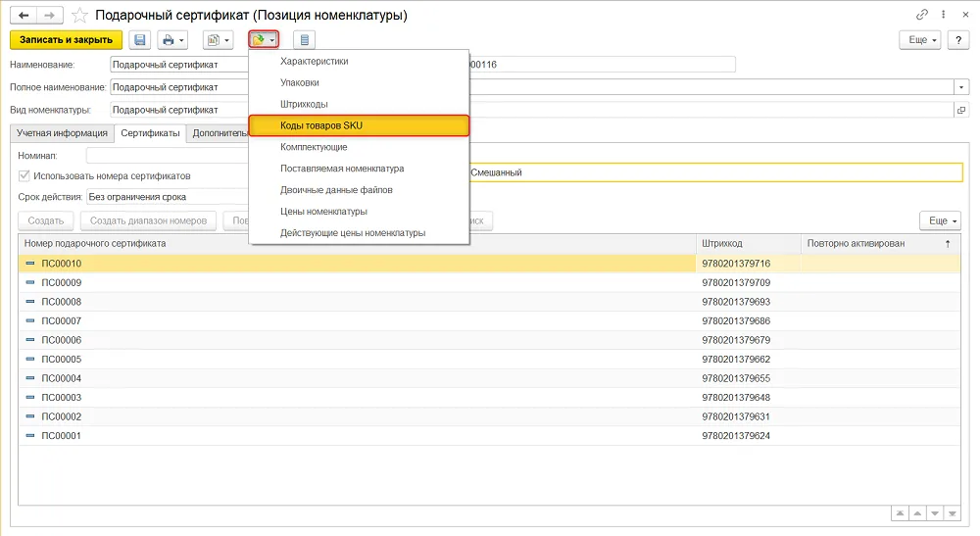Click the 'Создать' button

(x=46, y=220)
